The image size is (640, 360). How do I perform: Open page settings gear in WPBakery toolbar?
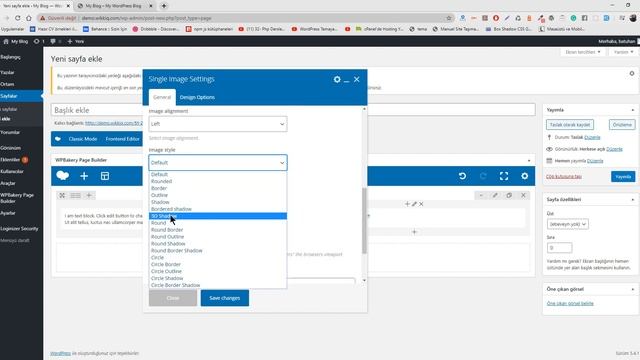pos(524,176)
